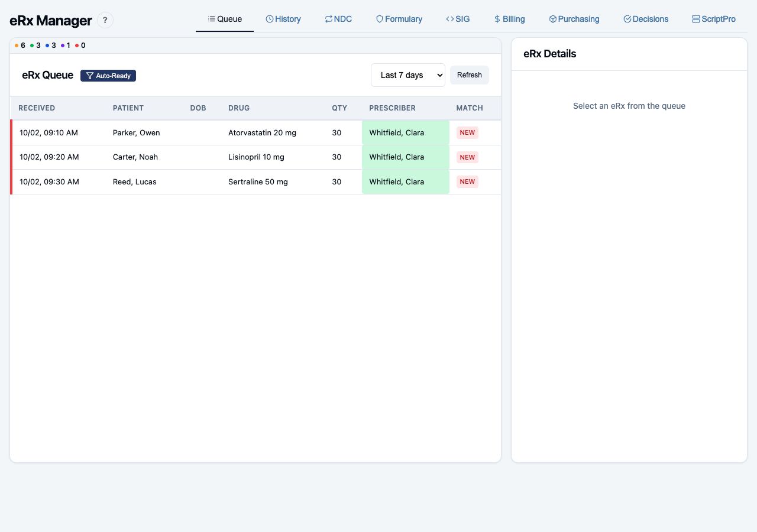Screen dimensions: 757x532
Task: Click the 10/02, 09:30 AM received time
Action: coord(49,182)
